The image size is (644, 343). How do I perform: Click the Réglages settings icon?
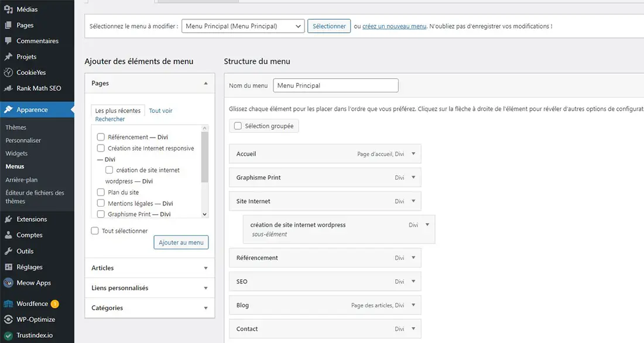coord(8,267)
